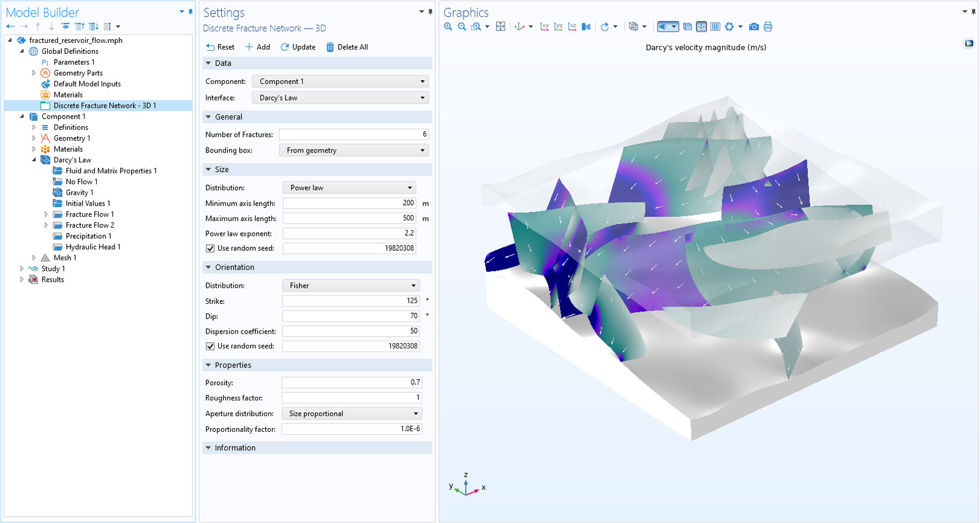Click the Zoom In icon in Graphics toolbar

448,26
